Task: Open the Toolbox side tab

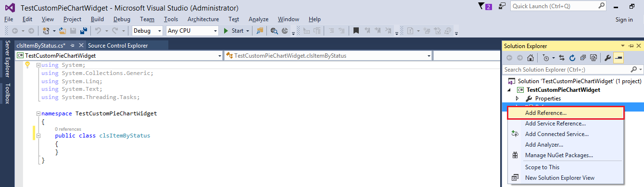Action: click(7, 94)
